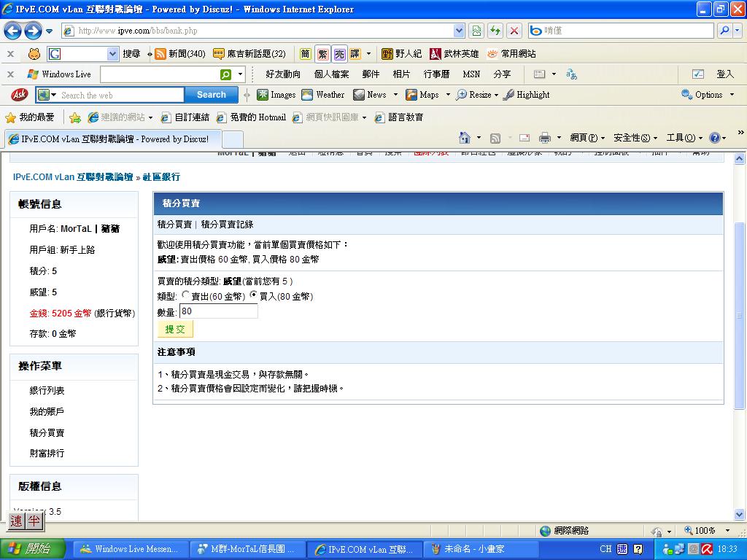Viewport: 747px width, 560px height.
Task: Open Maps in the Ask toolbar
Action: click(422, 95)
